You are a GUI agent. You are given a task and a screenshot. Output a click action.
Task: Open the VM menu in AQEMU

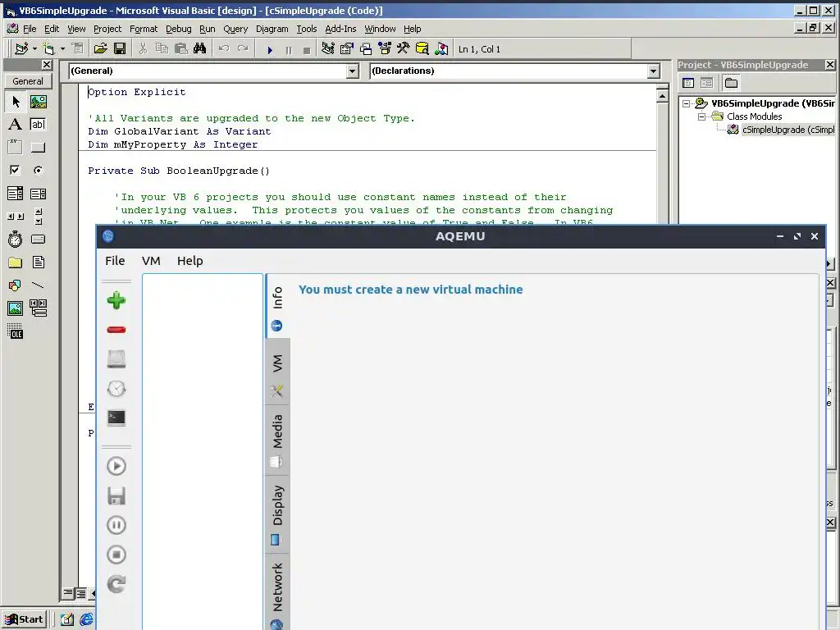click(x=151, y=261)
